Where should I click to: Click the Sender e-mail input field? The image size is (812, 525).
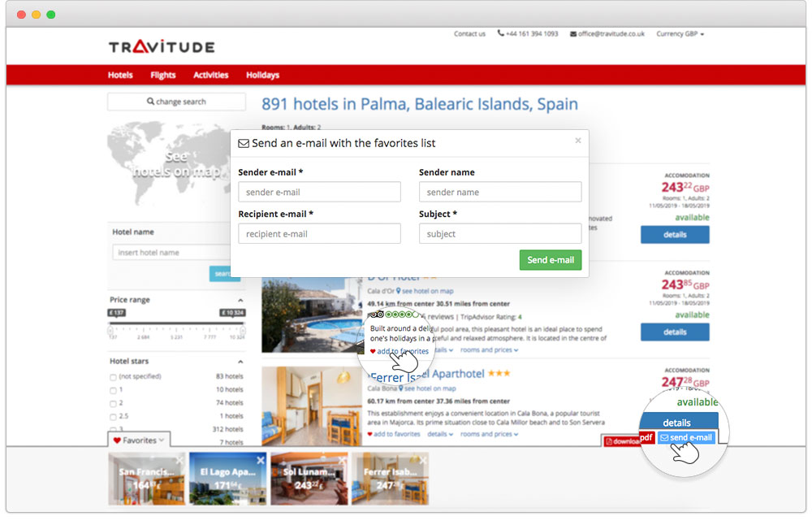[x=319, y=192]
